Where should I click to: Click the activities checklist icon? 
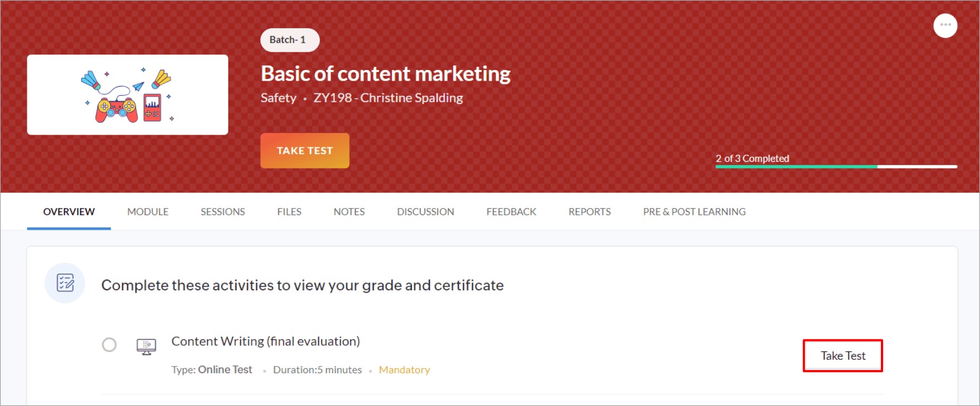click(x=65, y=283)
